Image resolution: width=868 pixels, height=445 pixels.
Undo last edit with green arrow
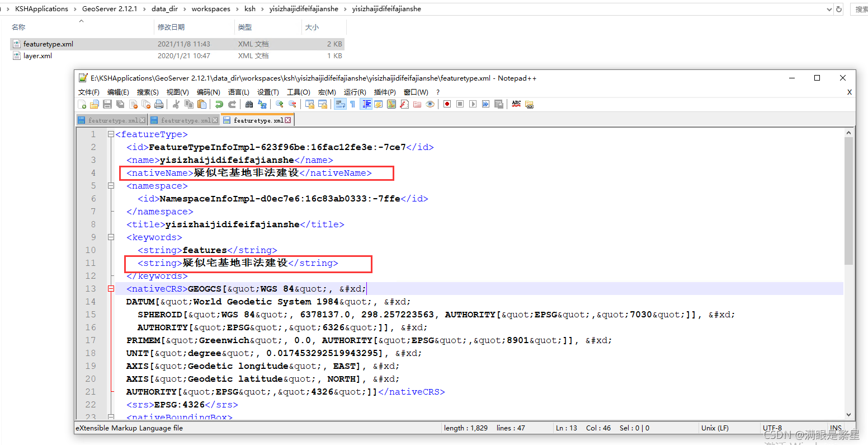click(x=219, y=104)
